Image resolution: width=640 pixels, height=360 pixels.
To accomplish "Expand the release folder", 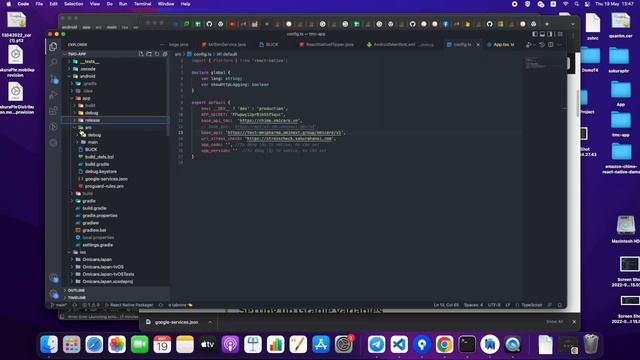I will [x=116, y=120].
